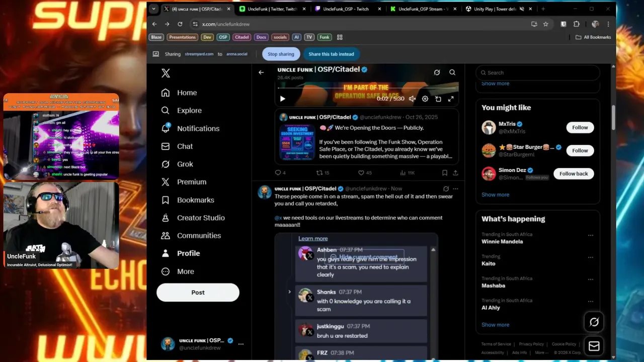644x362 pixels.
Task: Click Grok icon in profile header
Action: click(x=437, y=72)
